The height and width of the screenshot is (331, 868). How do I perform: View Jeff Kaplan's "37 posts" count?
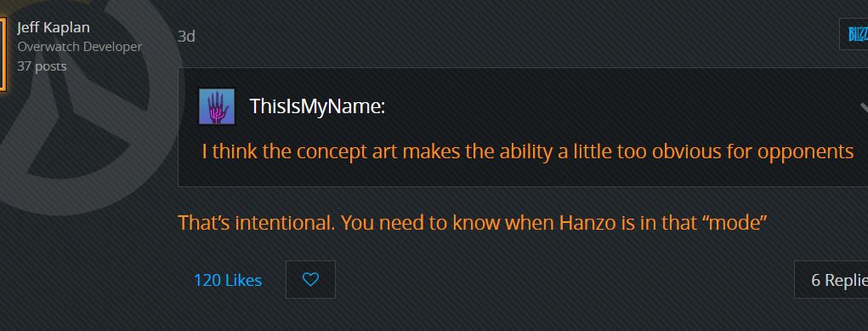click(42, 66)
